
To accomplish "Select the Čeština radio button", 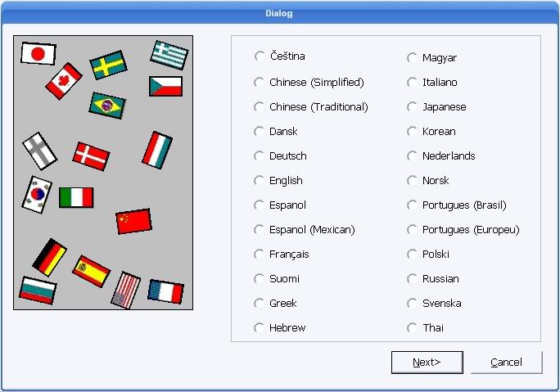I will pos(260,56).
